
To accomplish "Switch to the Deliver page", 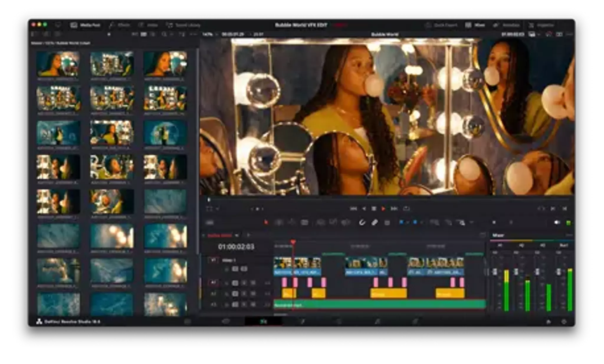I will (415, 322).
